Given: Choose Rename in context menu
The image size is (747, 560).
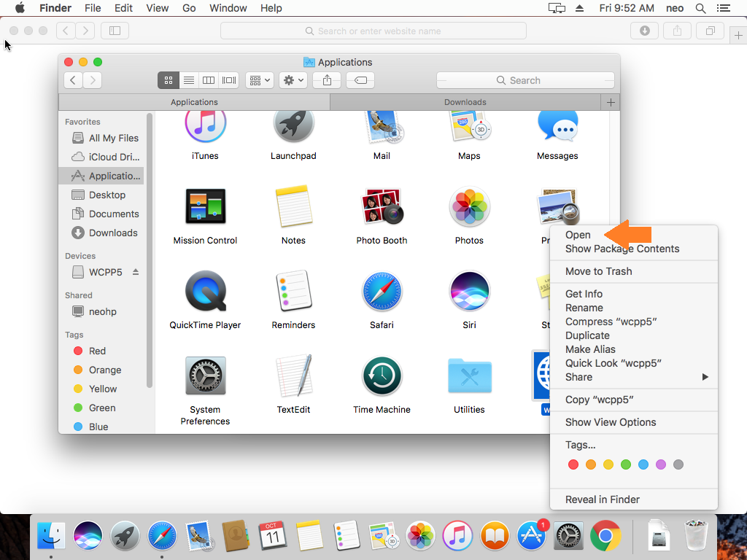Looking at the screenshot, I should [x=634, y=308].
